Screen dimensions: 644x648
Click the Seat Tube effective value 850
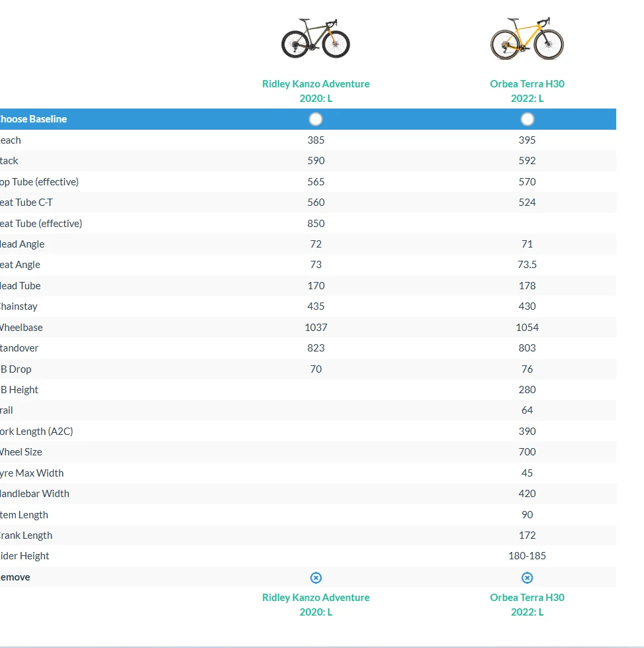coord(316,224)
